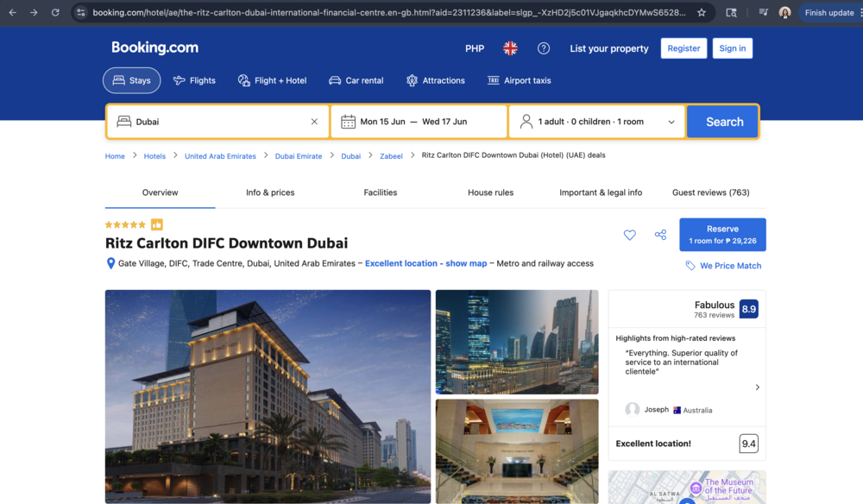Click the Dubai destination input field
The height and width of the screenshot is (504, 863).
(217, 122)
